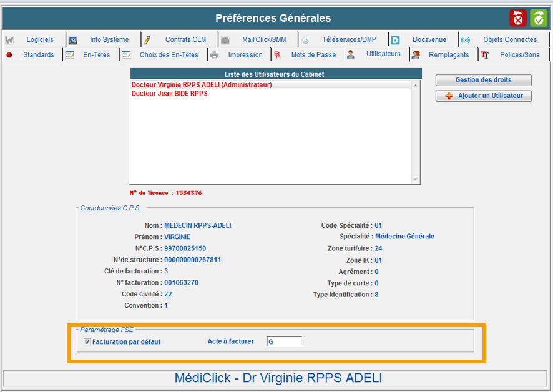The width and height of the screenshot is (553, 392).
Task: Click the Standards red dot icon
Action: (x=9, y=55)
